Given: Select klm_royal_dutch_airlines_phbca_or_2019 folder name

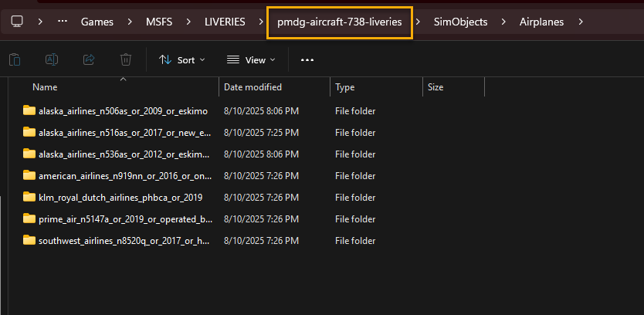Looking at the screenshot, I should pyautogui.click(x=120, y=198).
